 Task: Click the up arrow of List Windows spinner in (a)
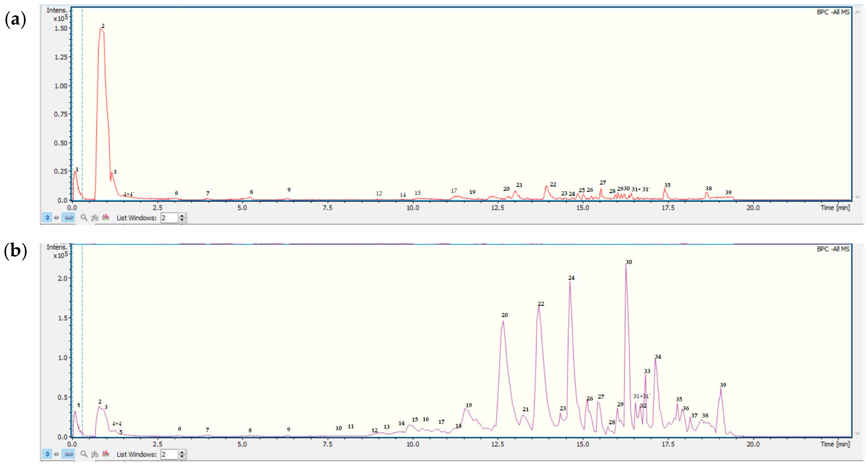(x=183, y=216)
